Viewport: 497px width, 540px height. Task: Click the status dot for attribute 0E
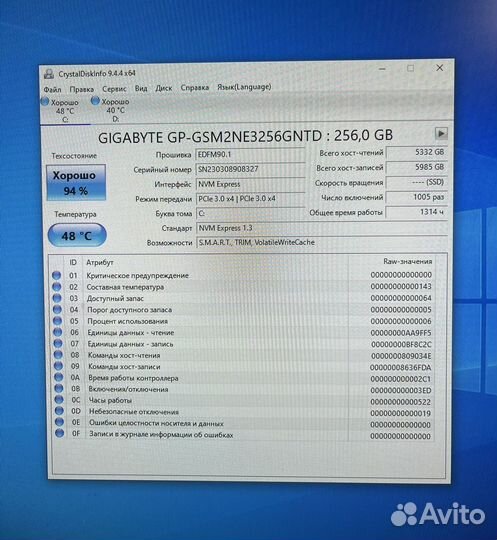tap(60, 422)
